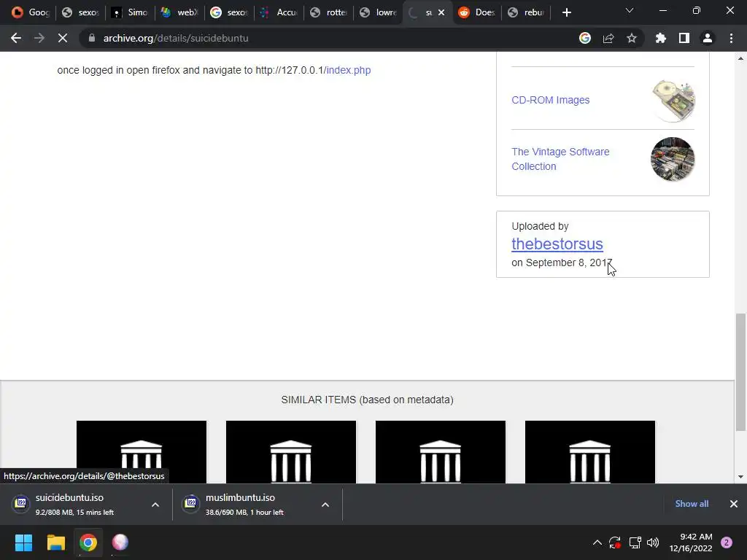
Task: Switch to the first 'Goog' tab
Action: (31, 12)
